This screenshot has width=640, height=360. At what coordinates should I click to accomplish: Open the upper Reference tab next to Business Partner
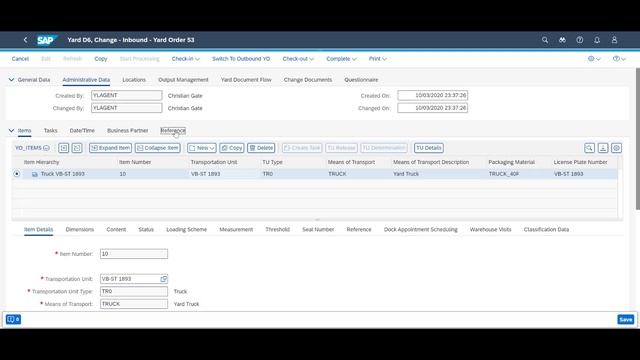tap(173, 131)
